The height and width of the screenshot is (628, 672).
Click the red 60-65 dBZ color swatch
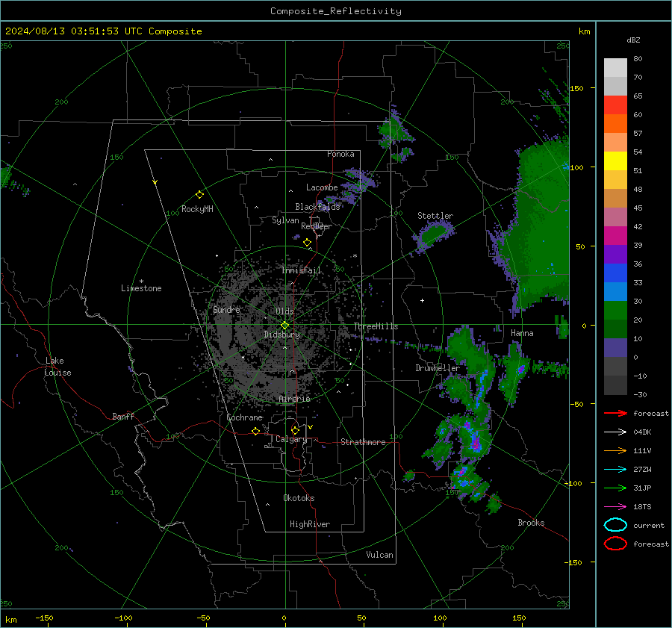(x=615, y=105)
